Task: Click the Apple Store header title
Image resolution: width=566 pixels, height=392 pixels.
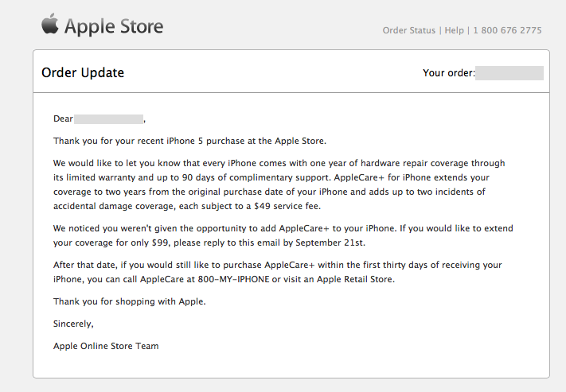Action: [x=114, y=26]
